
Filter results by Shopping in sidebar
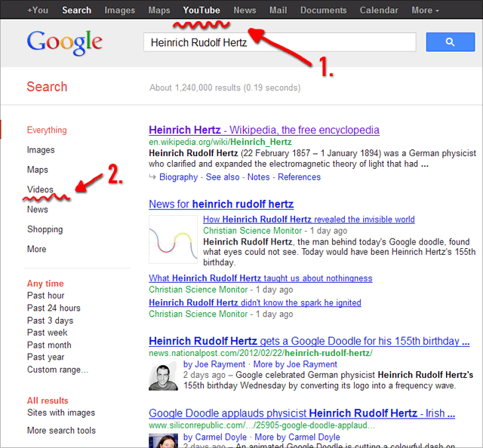[x=45, y=229]
